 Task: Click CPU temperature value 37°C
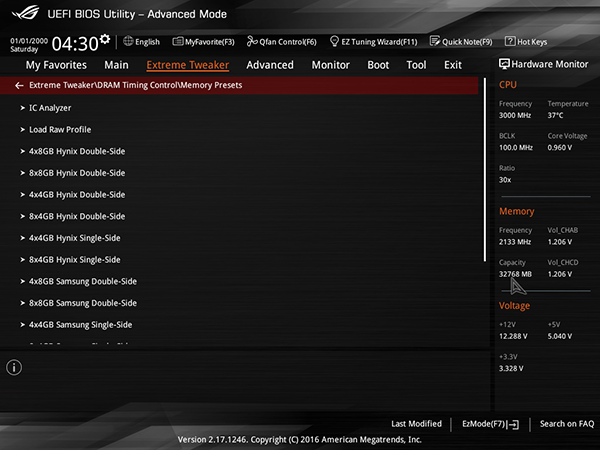555,115
